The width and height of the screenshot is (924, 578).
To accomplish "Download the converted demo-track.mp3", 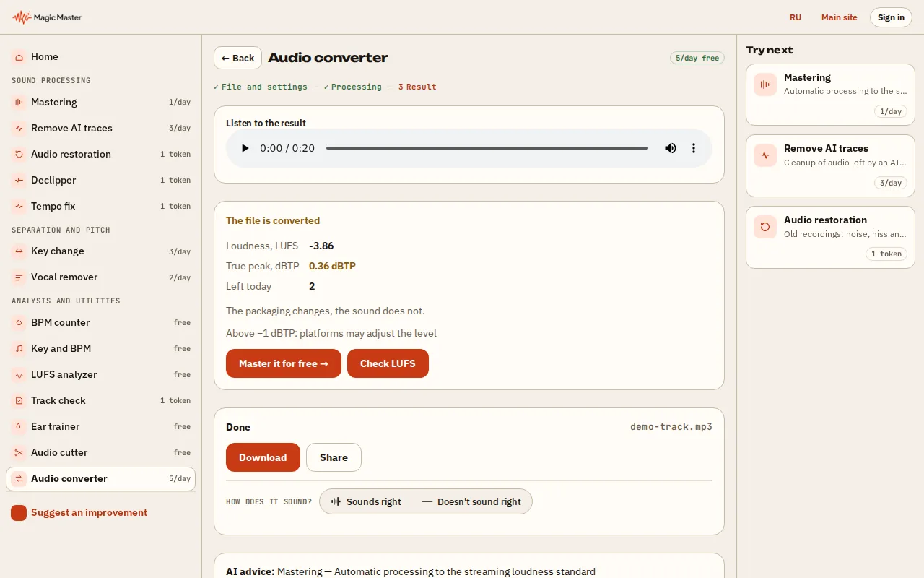I will coord(263,457).
